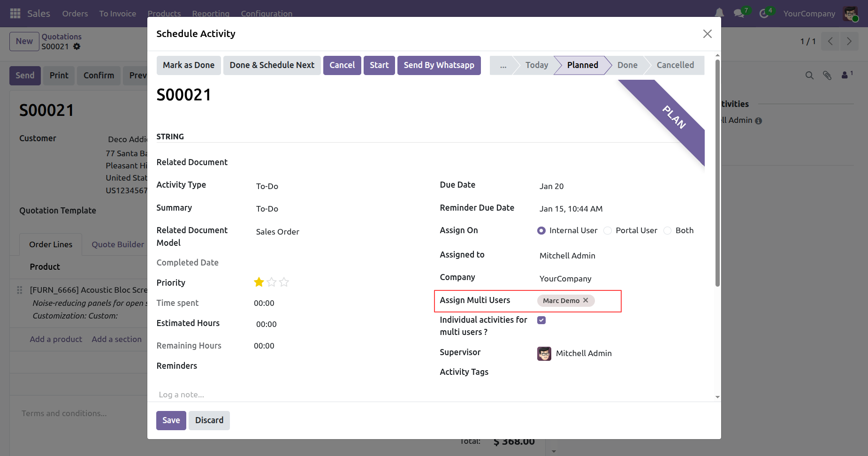Set priority to second star
The image size is (868, 456).
tap(272, 282)
